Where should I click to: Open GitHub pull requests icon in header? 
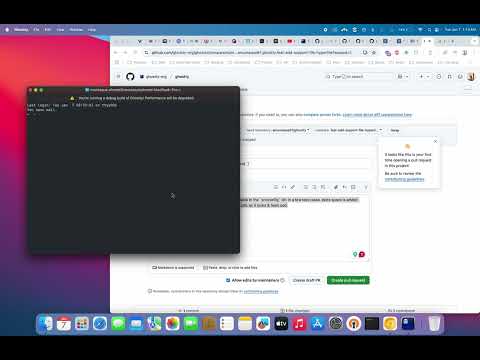[x=449, y=77]
